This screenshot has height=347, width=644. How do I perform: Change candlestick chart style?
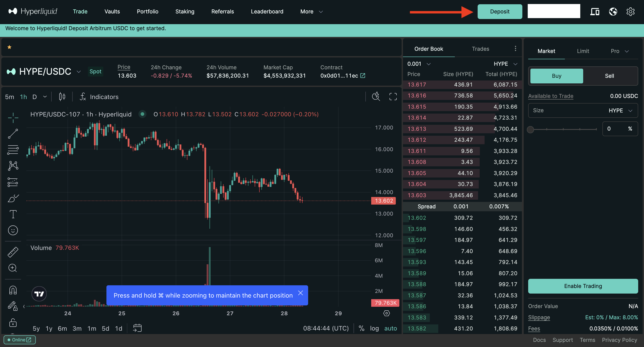click(62, 97)
